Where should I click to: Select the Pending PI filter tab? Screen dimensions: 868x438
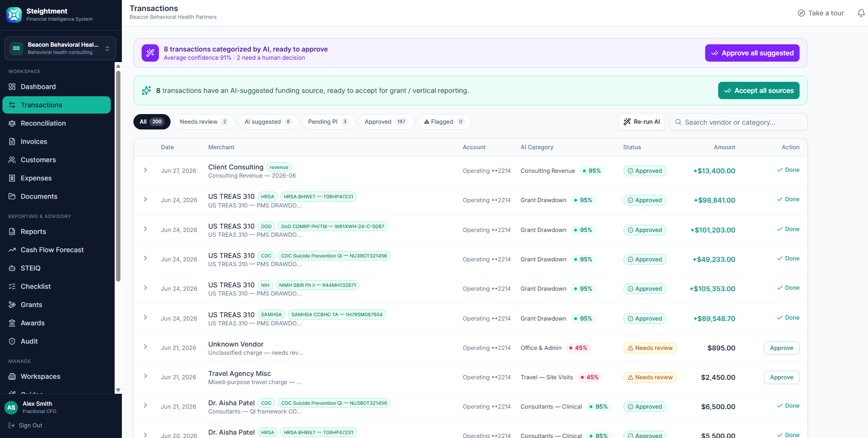tap(329, 122)
